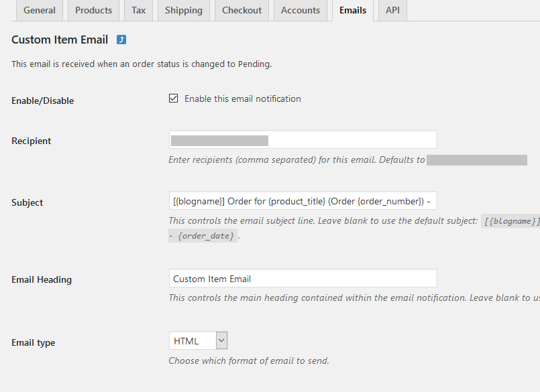The height and width of the screenshot is (392, 540).
Task: Open the Checkout tab
Action: coord(241,10)
